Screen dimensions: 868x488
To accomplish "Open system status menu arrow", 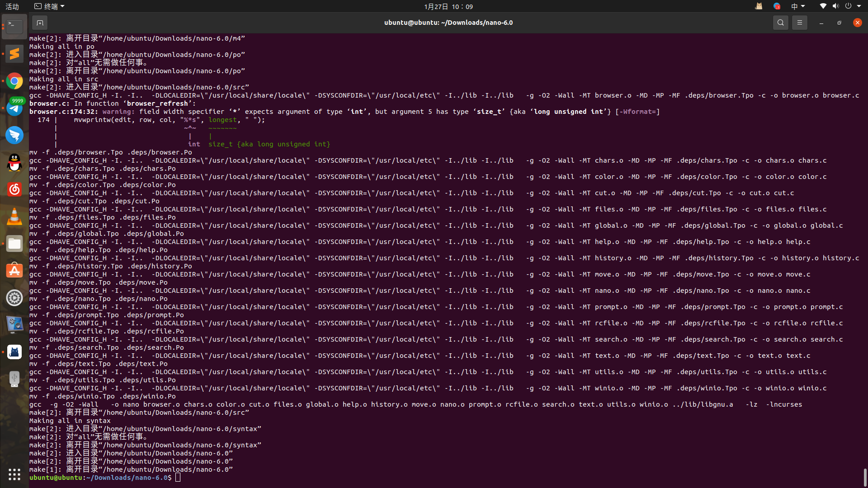I will [x=859, y=6].
